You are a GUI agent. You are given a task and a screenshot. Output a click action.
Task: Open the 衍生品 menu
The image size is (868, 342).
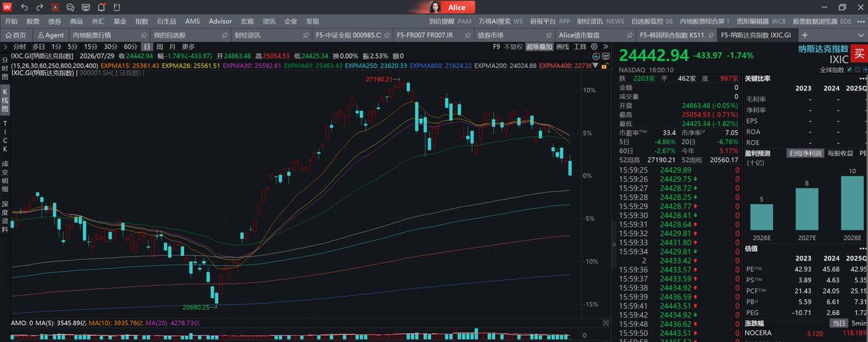coord(166,21)
